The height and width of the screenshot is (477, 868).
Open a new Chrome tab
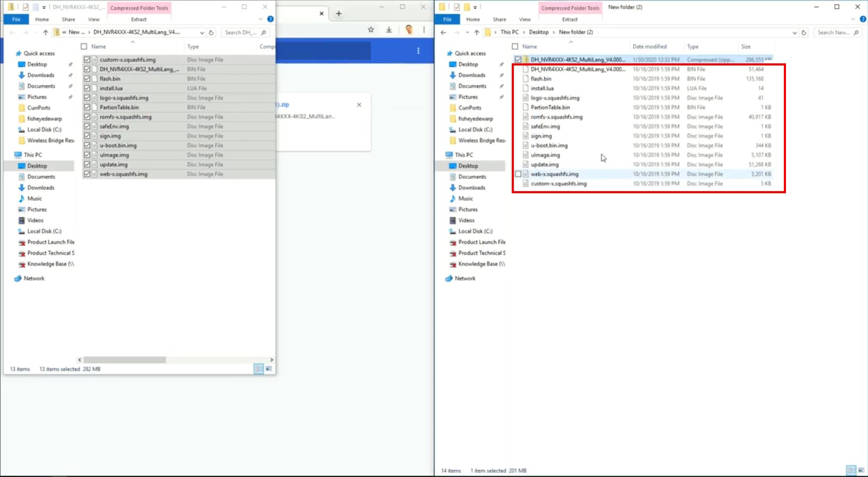[x=339, y=13]
